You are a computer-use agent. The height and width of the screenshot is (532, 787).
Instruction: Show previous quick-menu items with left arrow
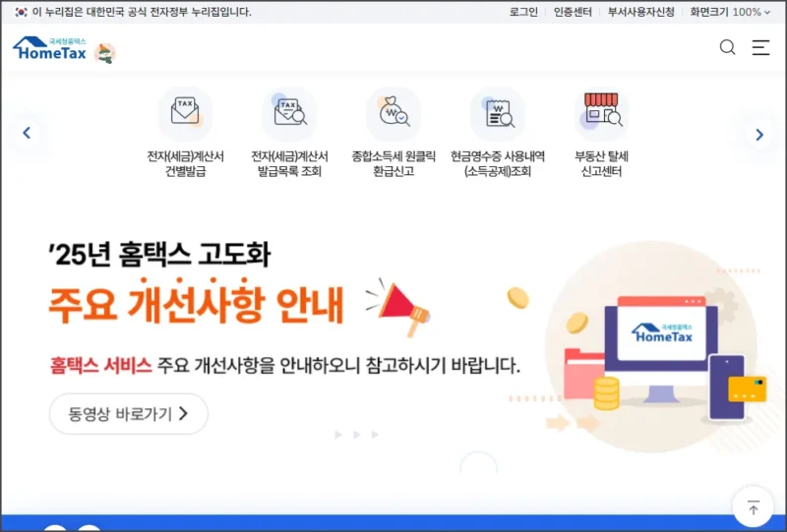[x=27, y=133]
